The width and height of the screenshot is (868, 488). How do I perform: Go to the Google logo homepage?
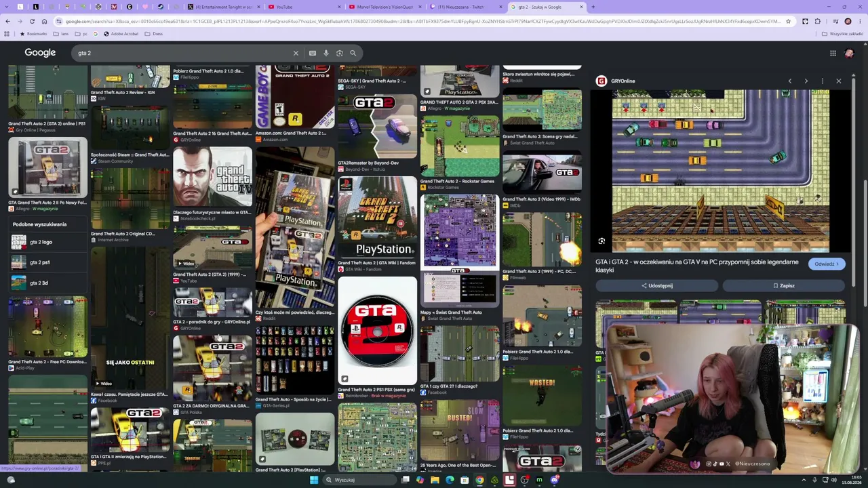coord(40,53)
